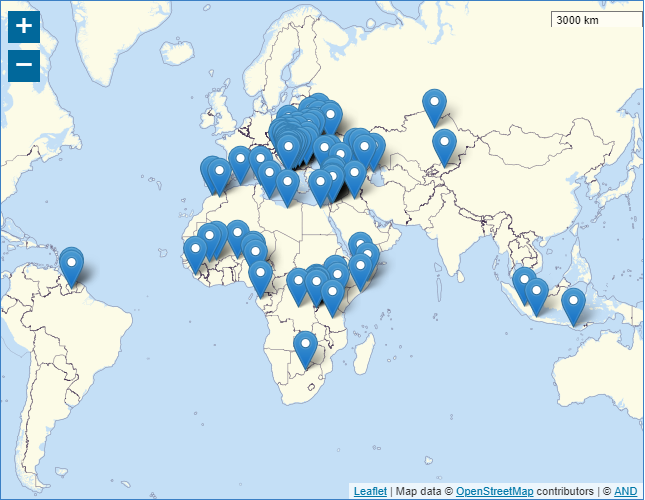
Task: Select the marker over Cameroon on Gulf of Guinea
Action: click(x=260, y=280)
